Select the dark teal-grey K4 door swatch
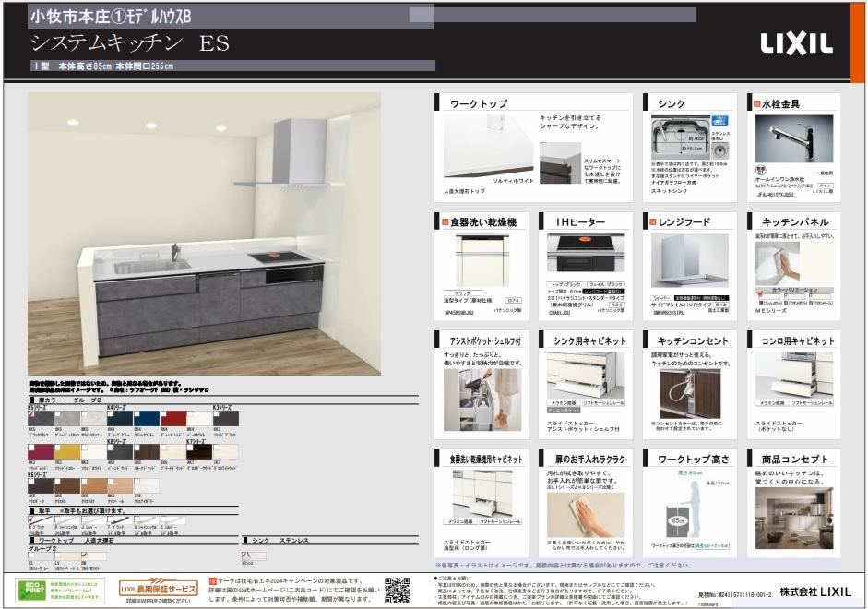 [x=120, y=418]
